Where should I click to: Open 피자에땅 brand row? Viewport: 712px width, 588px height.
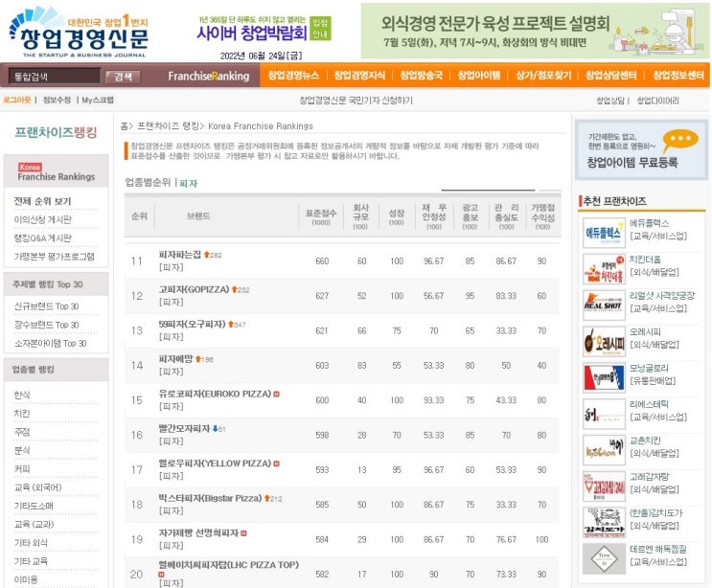tap(342, 365)
